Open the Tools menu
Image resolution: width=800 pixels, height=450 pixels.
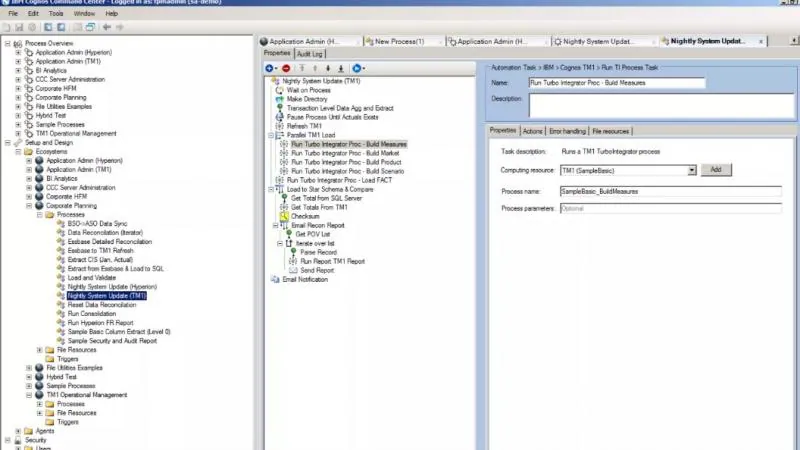56,14
